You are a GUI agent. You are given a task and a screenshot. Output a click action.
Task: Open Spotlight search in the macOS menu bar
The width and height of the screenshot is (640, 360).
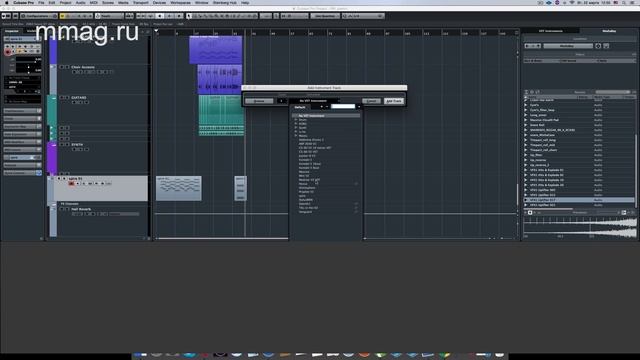pos(624,2)
